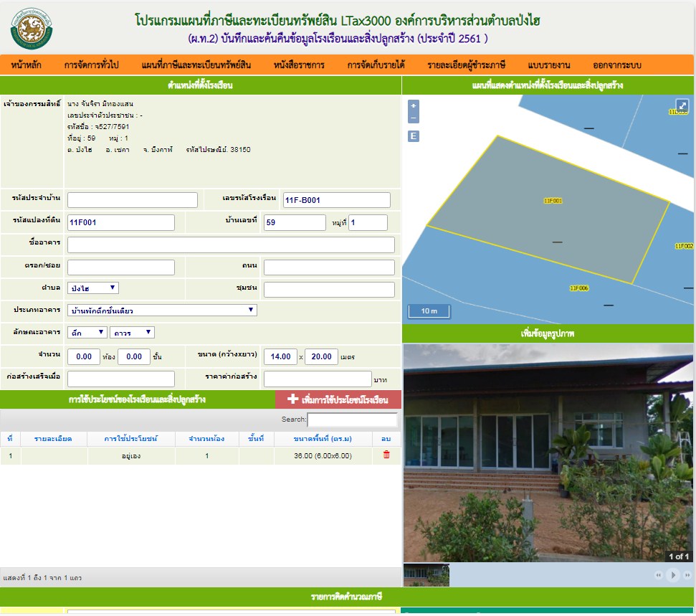Open the ประเภทอาคาร building type dropdown
The height and width of the screenshot is (616, 696).
tap(162, 310)
